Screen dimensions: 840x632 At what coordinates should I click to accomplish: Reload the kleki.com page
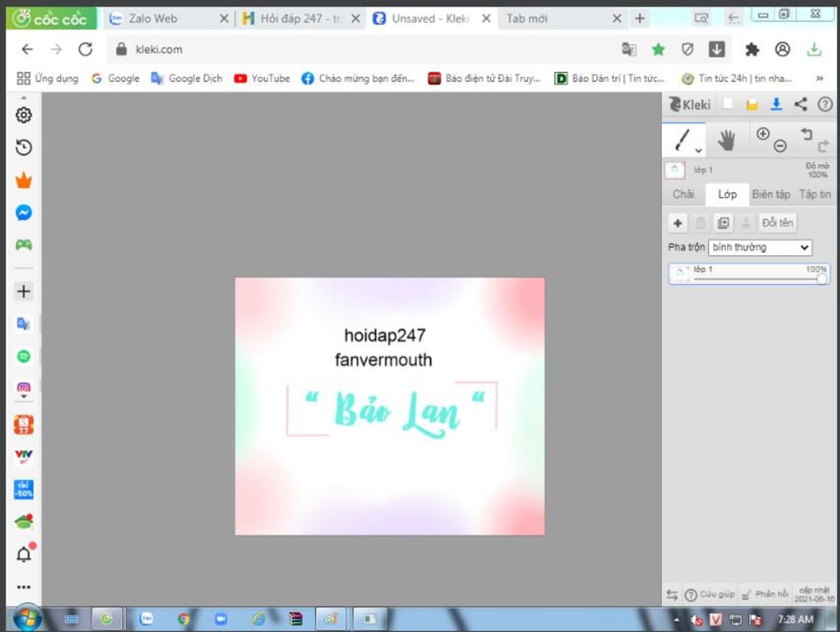point(85,49)
